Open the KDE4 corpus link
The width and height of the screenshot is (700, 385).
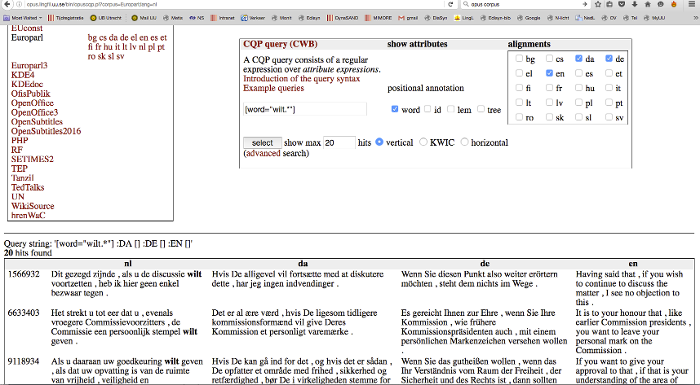23,75
